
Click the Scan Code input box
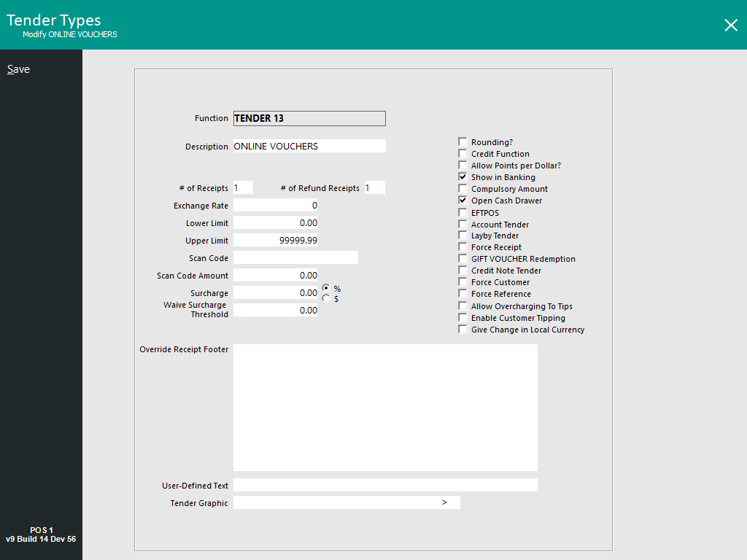pos(295,258)
